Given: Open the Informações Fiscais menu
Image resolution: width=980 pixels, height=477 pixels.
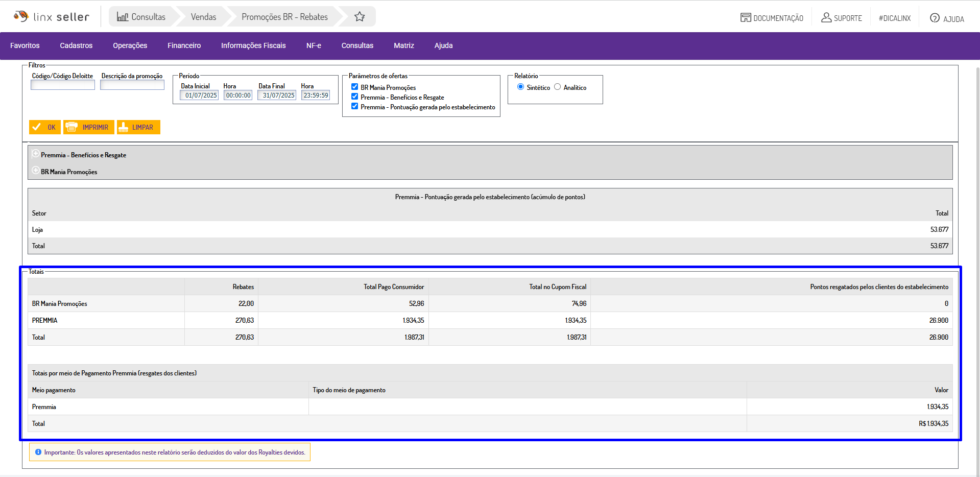Looking at the screenshot, I should (x=253, y=45).
